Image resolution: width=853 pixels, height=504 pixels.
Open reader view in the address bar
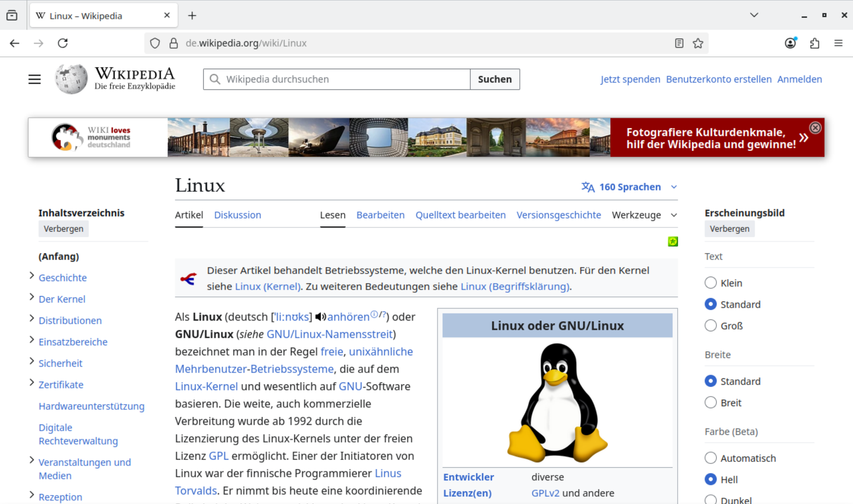coord(679,43)
